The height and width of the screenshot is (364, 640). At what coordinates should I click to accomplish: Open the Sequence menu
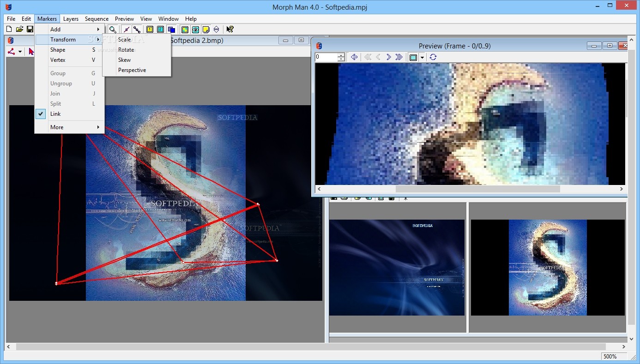97,19
